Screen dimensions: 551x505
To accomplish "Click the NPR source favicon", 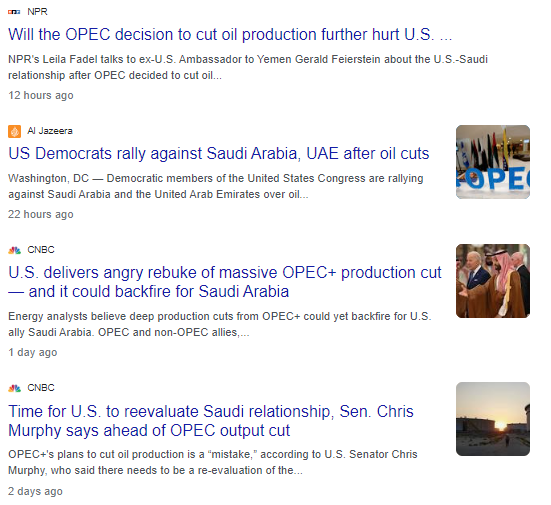I will (x=14, y=12).
